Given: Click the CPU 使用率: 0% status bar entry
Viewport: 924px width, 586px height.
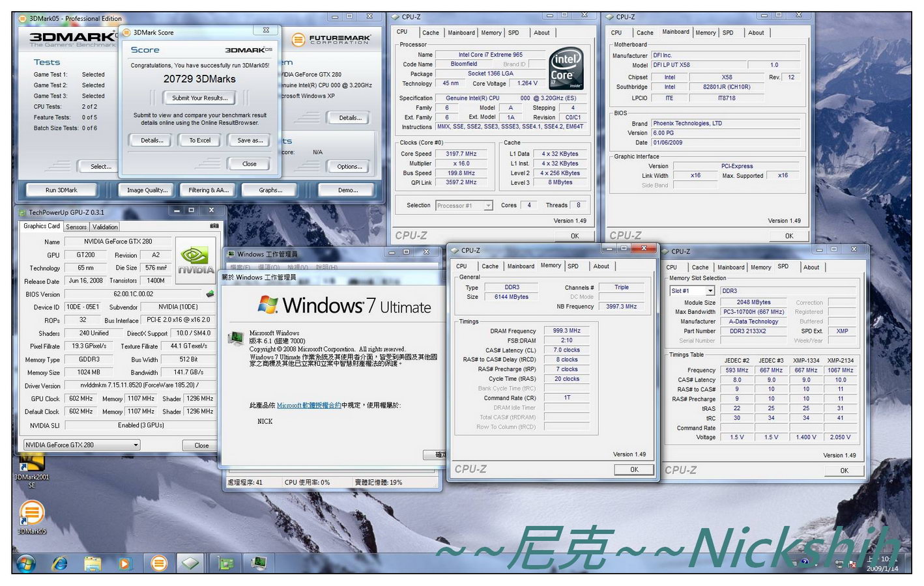Looking at the screenshot, I should 307,482.
